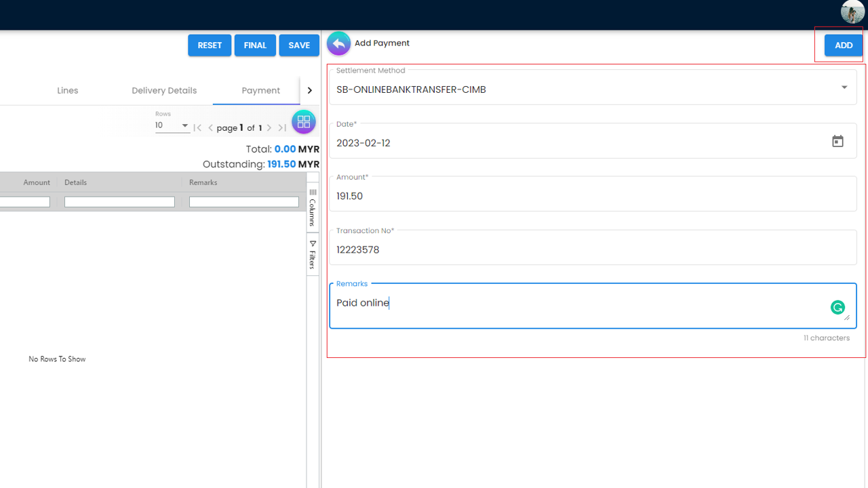Open the Rows per page dropdown
Viewport: 868px width, 488px height.
coord(172,125)
